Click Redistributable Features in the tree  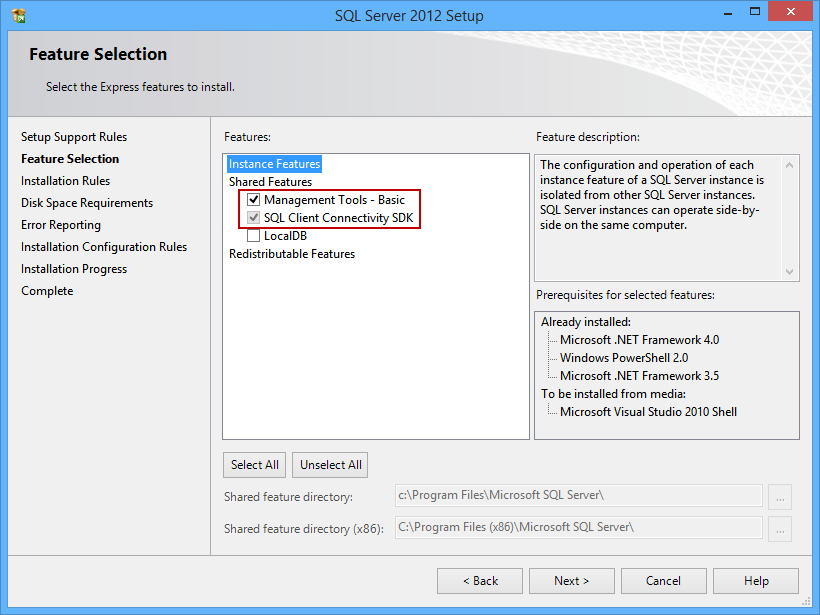[x=290, y=253]
